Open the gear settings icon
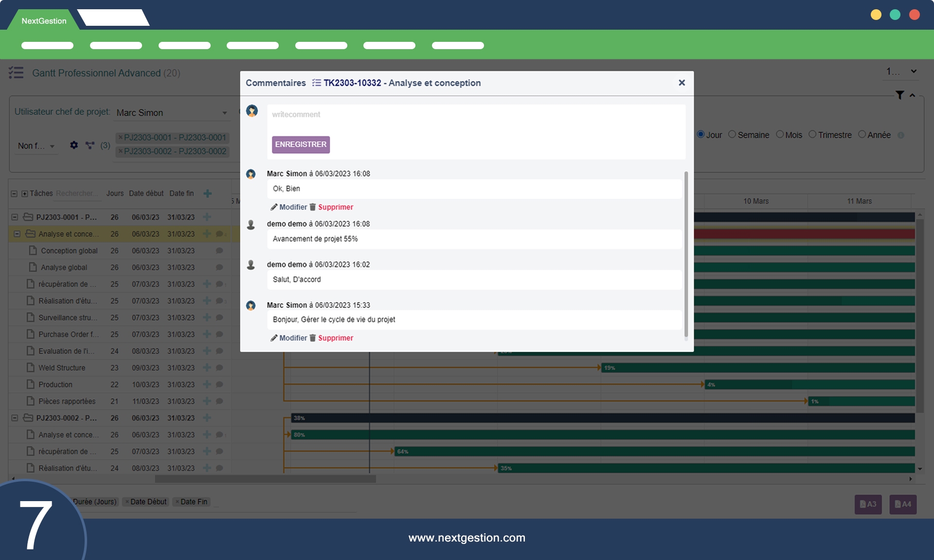The image size is (934, 560). point(74,145)
